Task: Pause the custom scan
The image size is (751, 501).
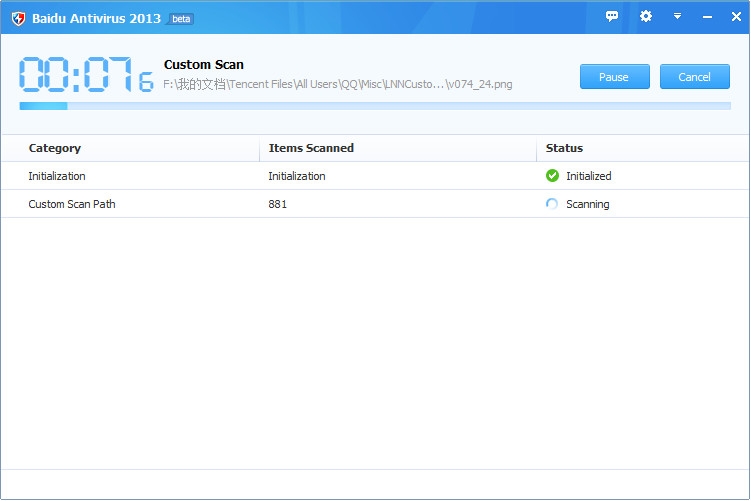Action: point(614,77)
